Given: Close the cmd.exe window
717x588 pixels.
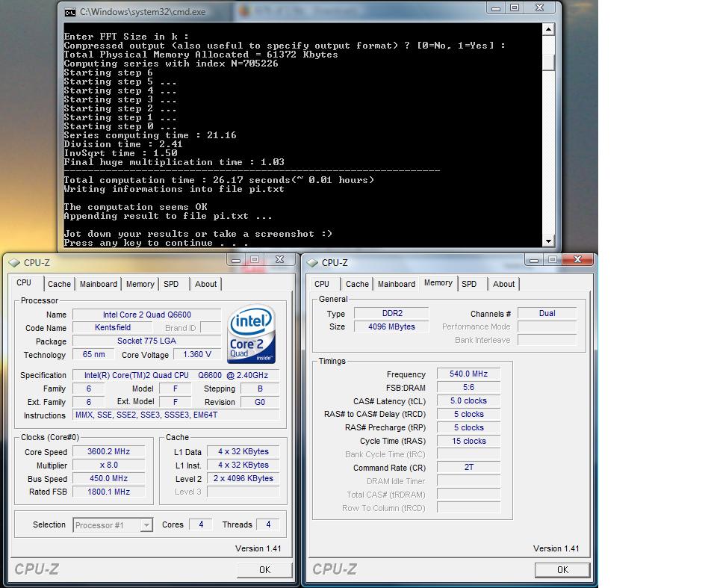Looking at the screenshot, I should point(539,8).
